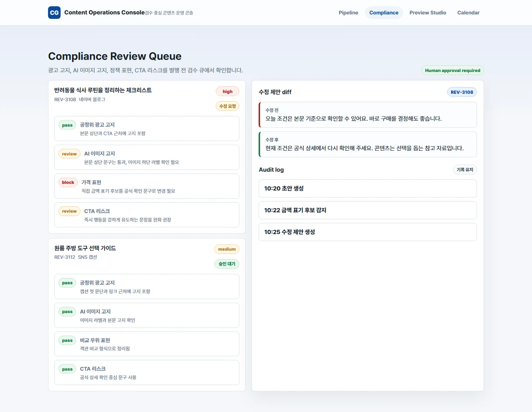Click text 직접 금액 표기 후보를 공식 확인 문구로 변경 필요
Image resolution: width=532 pixels, height=412 pixels.
coord(128,191)
